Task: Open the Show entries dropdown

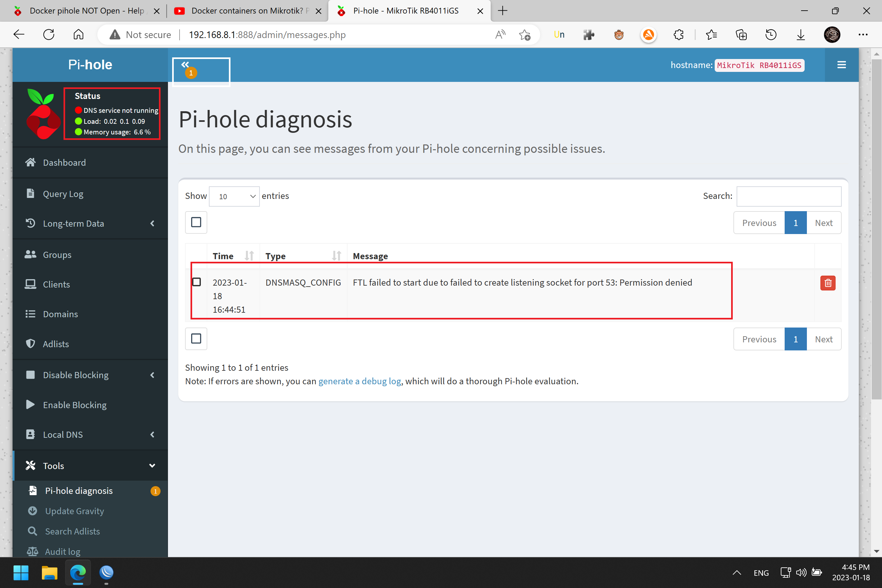Action: coord(234,196)
